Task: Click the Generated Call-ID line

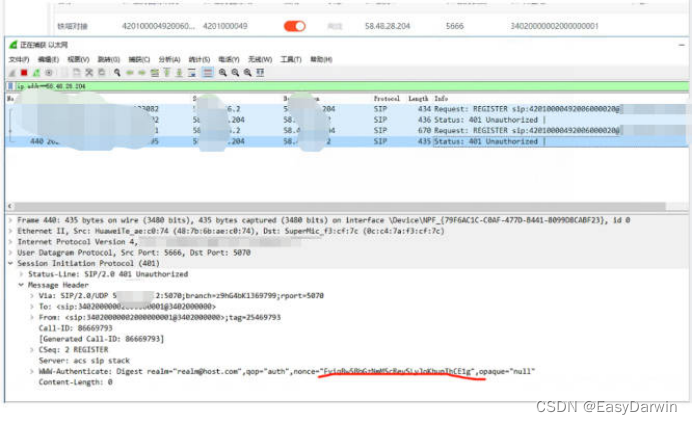Action: click(101, 339)
